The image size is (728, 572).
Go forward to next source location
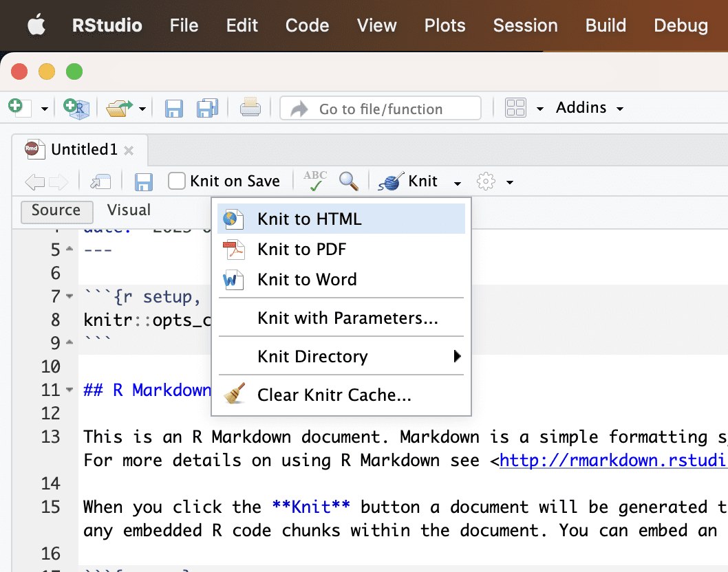point(58,182)
